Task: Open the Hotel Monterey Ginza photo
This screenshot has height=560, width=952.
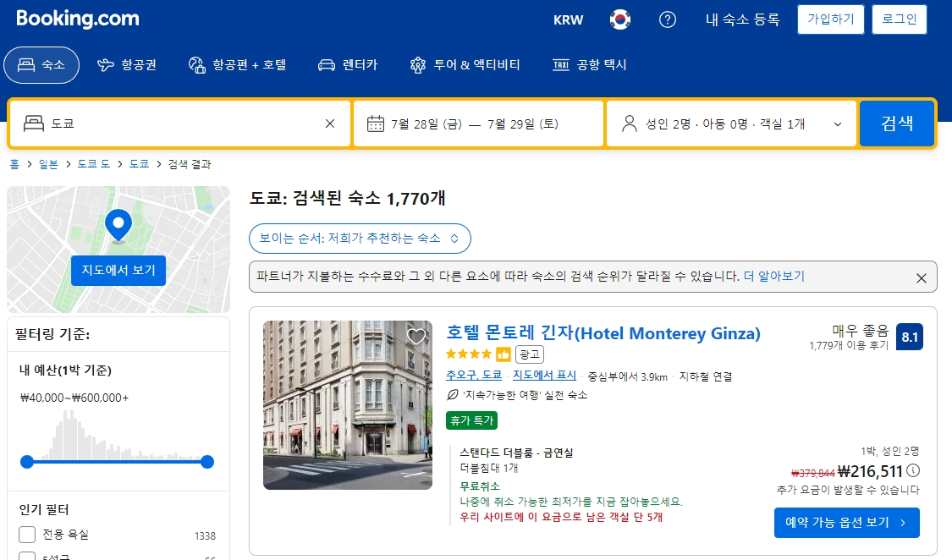Action: [348, 405]
